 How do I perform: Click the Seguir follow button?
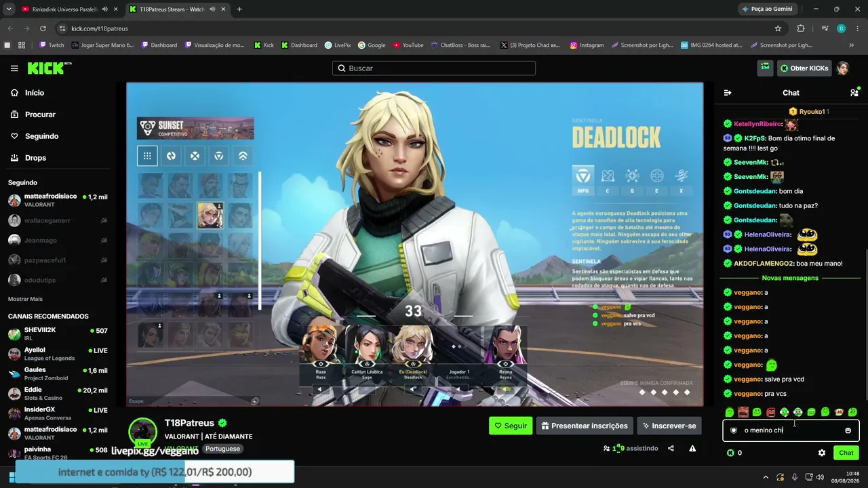511,426
